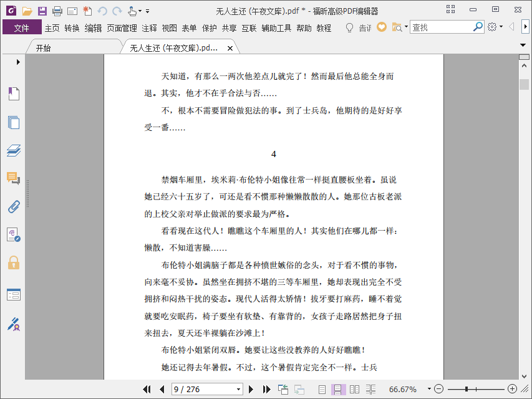Click the Tell Me lightbulb icon

click(349, 27)
